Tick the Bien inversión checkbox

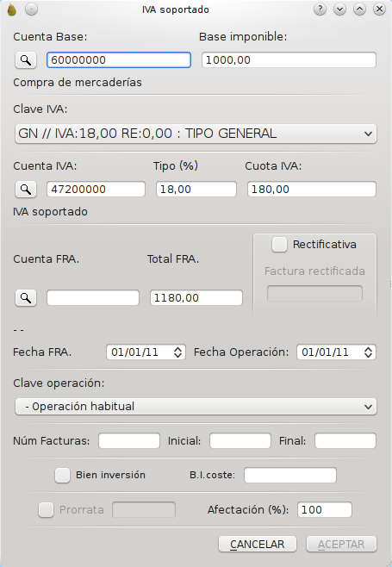click(x=62, y=475)
